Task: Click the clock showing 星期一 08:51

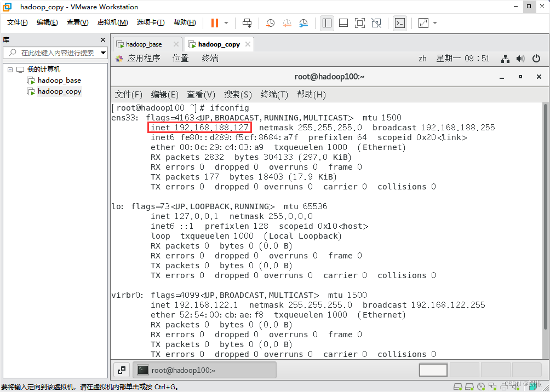Action: click(x=463, y=59)
